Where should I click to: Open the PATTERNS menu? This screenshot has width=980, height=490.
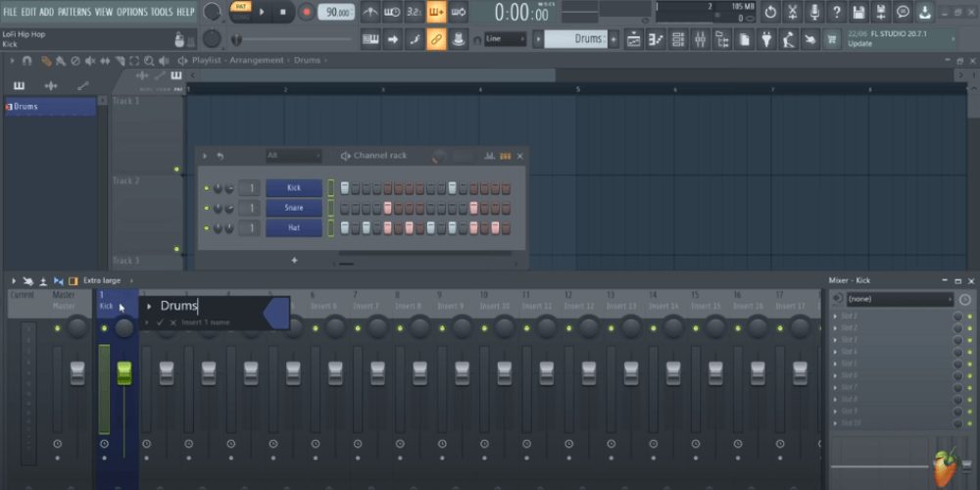coord(74,11)
